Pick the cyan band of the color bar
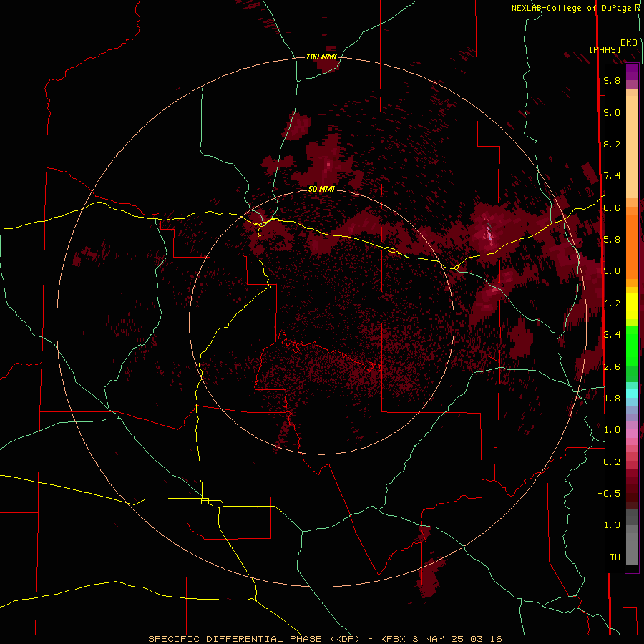Image resolution: width=644 pixels, height=644 pixels. pyautogui.click(x=632, y=394)
